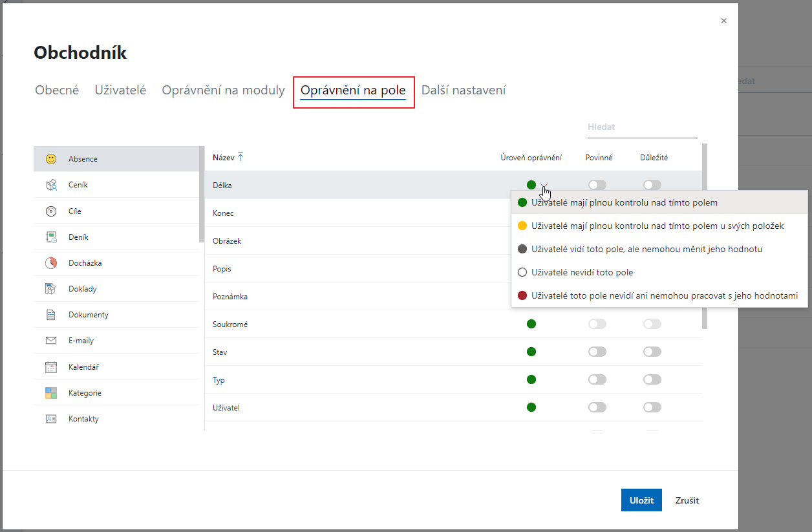812x532 pixels.
Task: Select the Docházka pie-chart icon
Action: tap(51, 263)
